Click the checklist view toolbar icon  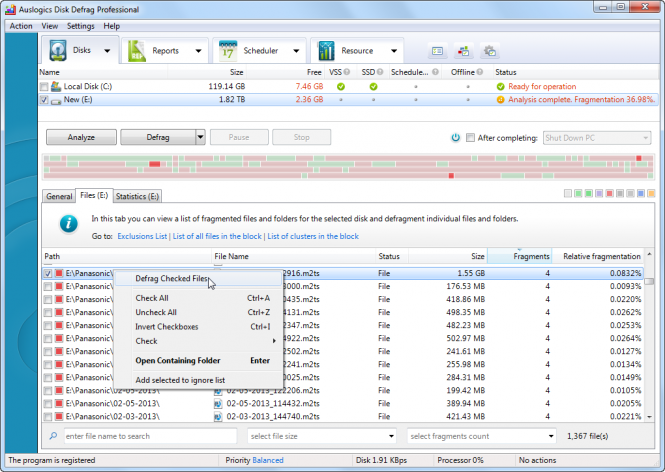437,51
